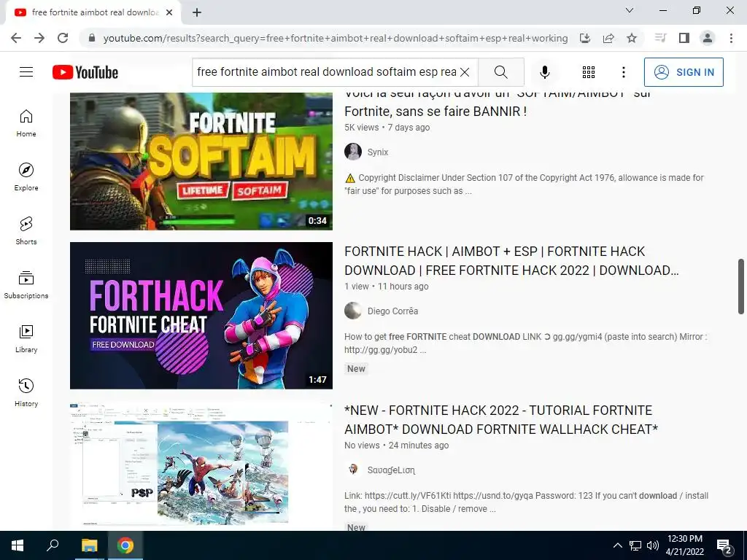Open Windows taskbar search

[53, 545]
